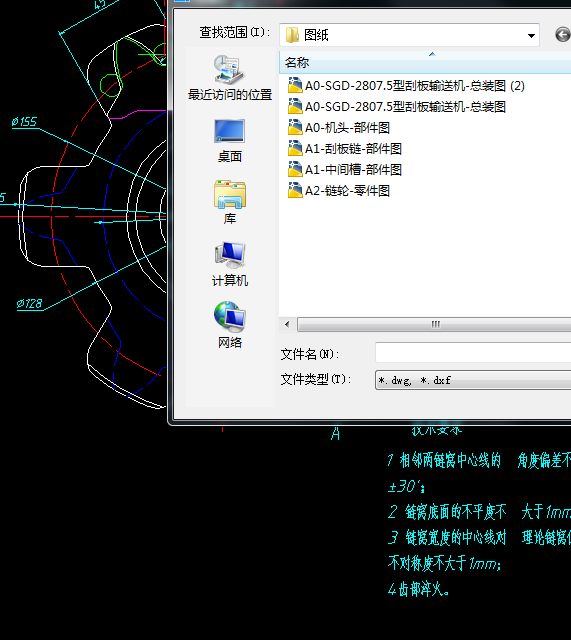This screenshot has height=640, width=571.
Task: Click the 4 齿部淬火 note in drawing
Action: tap(418, 589)
